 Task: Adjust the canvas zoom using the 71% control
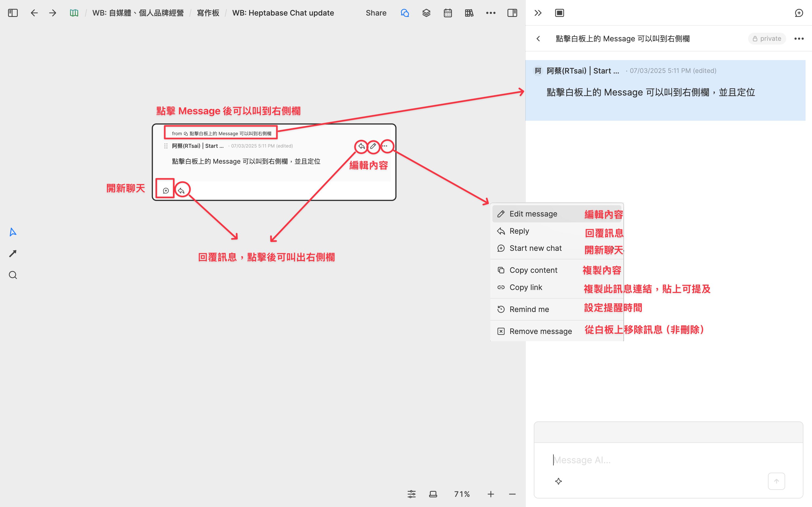(462, 494)
